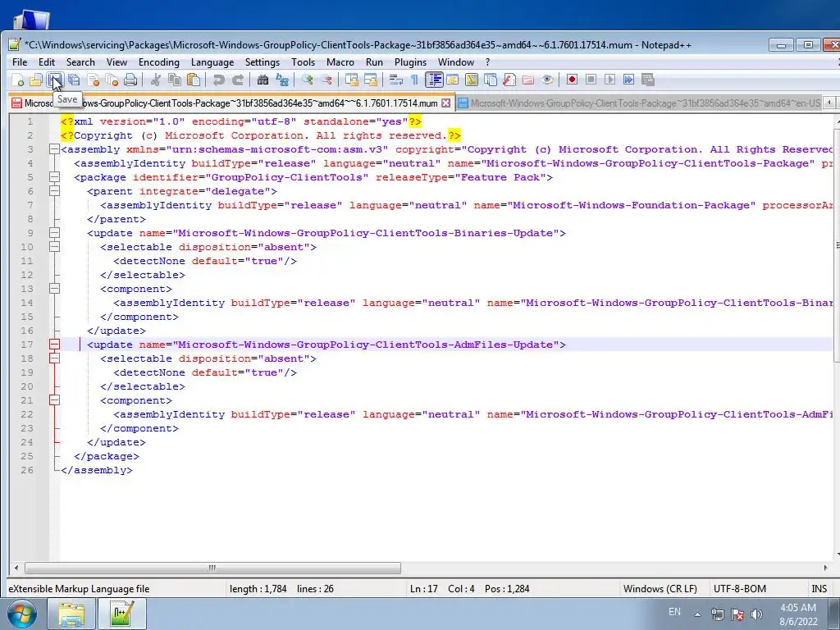Screen dimensions: 840x630
Task: Open the User Defined Language icon
Action: [x=452, y=80]
